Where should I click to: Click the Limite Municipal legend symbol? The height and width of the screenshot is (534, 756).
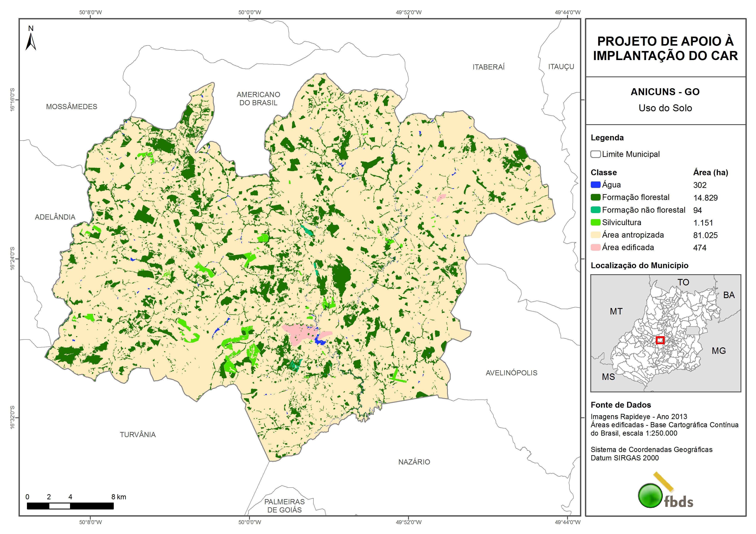click(x=595, y=154)
